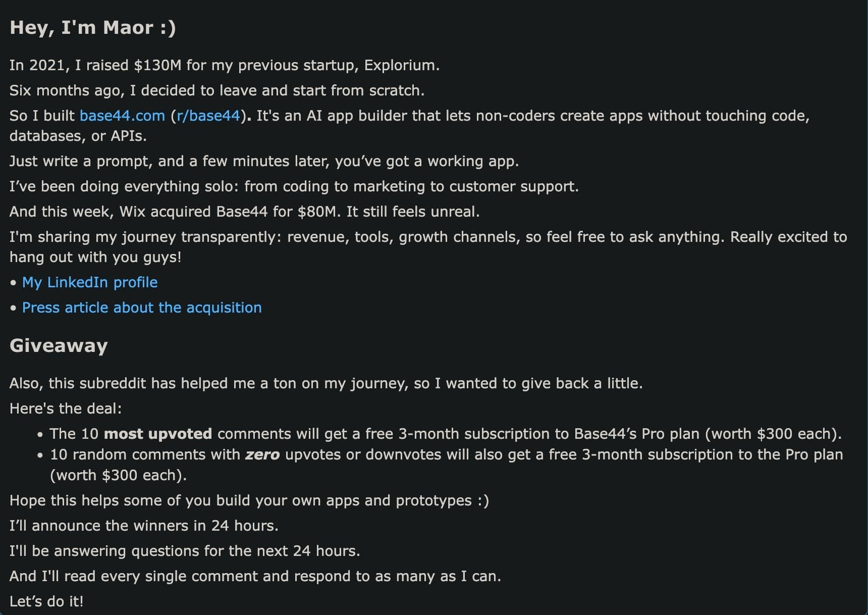Click "I'll announce the winners in 24 hours"
This screenshot has width=868, height=615.
point(144,526)
